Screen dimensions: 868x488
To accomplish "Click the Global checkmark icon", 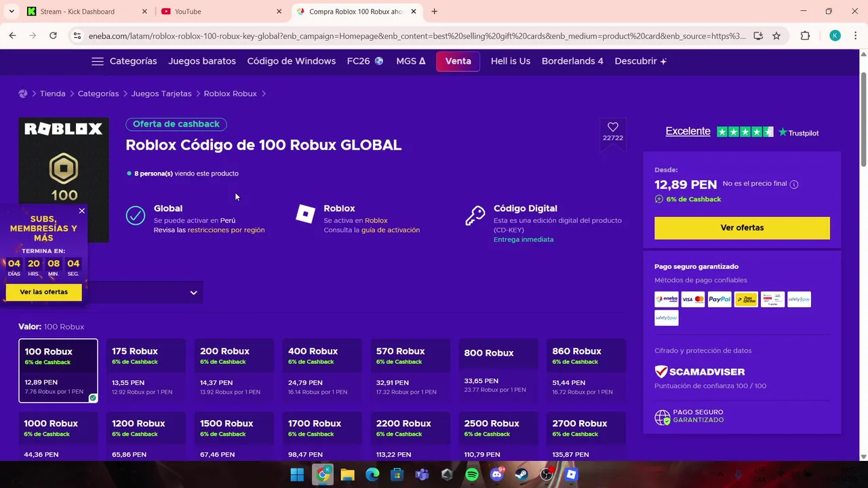I will click(x=136, y=216).
